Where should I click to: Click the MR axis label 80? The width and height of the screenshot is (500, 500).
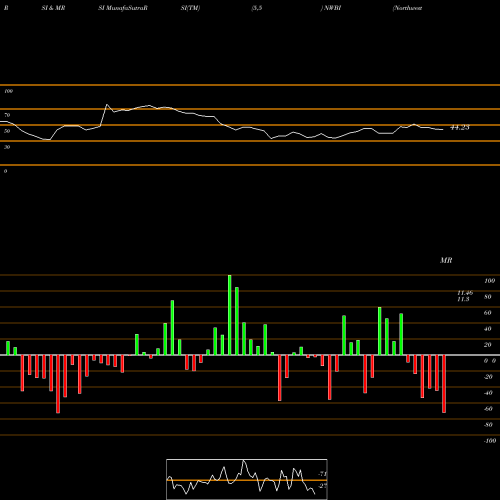pos(488,297)
